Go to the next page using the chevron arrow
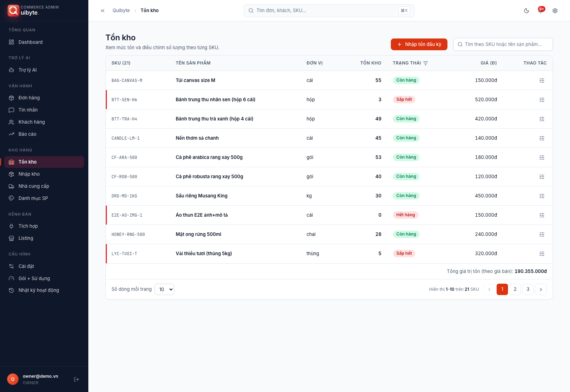This screenshot has height=392, width=570. click(541, 289)
